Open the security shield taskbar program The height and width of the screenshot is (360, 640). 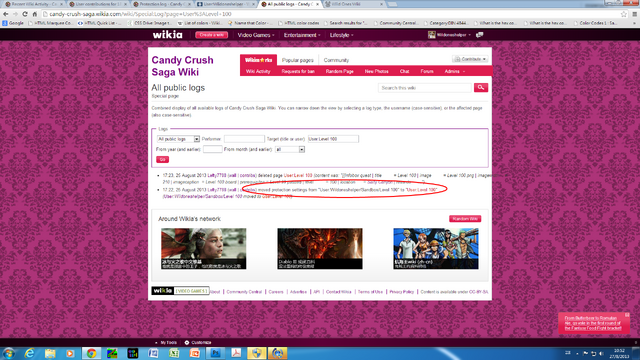coord(257,353)
